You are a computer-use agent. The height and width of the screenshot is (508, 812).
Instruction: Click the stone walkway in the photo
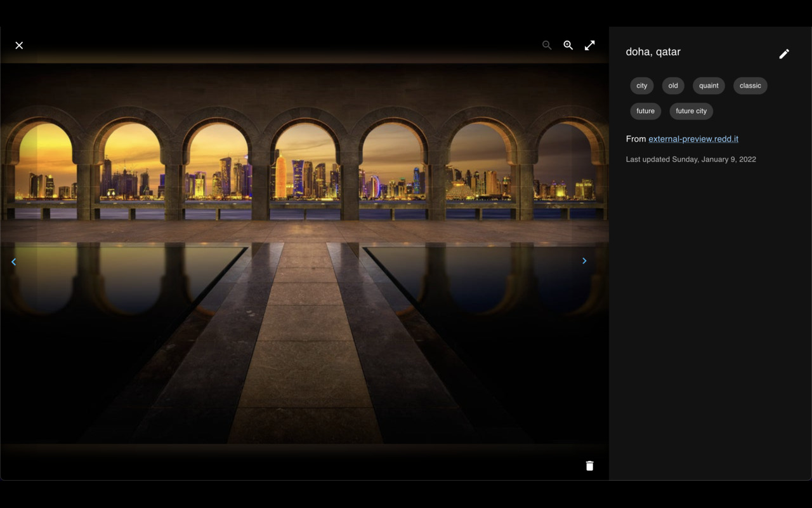pyautogui.click(x=306, y=356)
